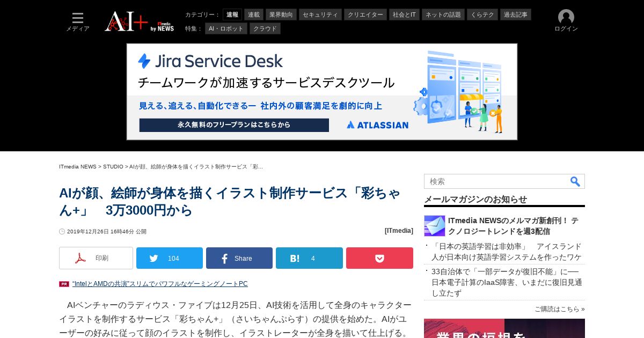Open the くらテク category

tap(482, 14)
